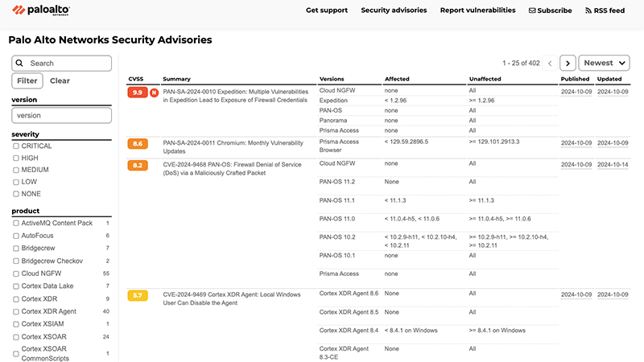
Task: Click the 'Palo Alto Networks Security Advisories' heading
Action: [x=110, y=39]
